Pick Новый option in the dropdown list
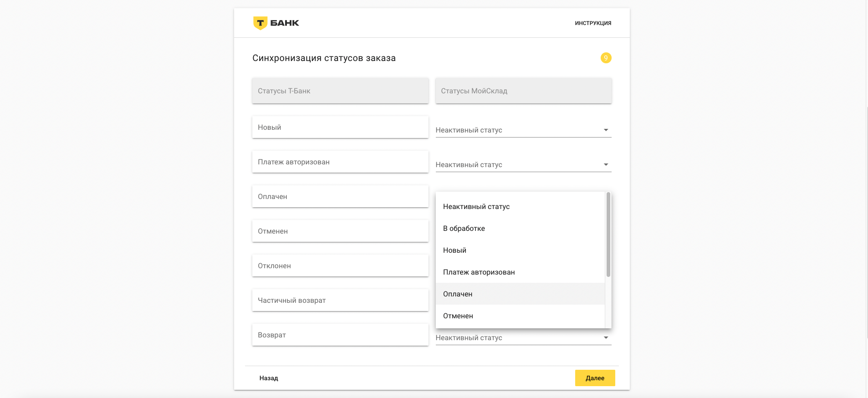Image resolution: width=868 pixels, height=398 pixels. point(454,250)
